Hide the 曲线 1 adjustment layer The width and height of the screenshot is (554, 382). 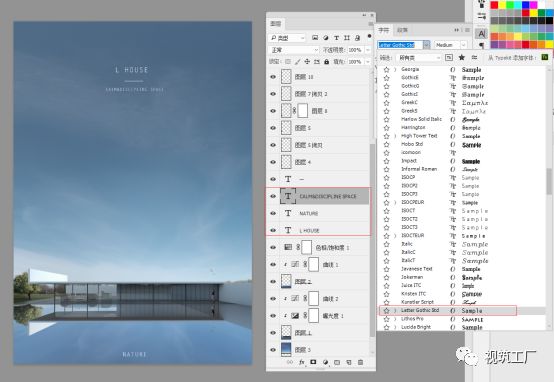273,264
